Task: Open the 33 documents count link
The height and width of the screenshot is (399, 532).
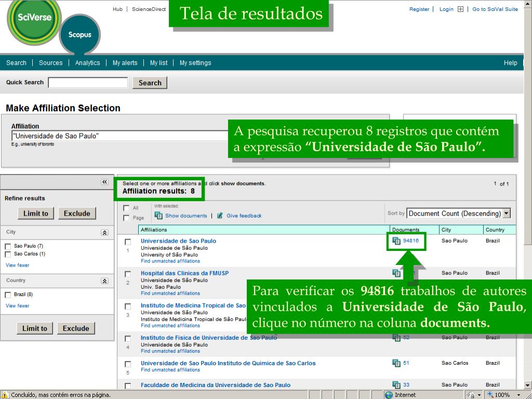Action: pyautogui.click(x=406, y=384)
